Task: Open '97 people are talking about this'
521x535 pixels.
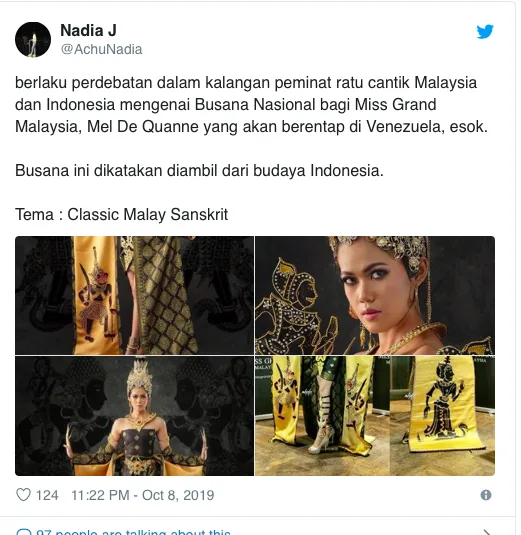Action: click(133, 532)
